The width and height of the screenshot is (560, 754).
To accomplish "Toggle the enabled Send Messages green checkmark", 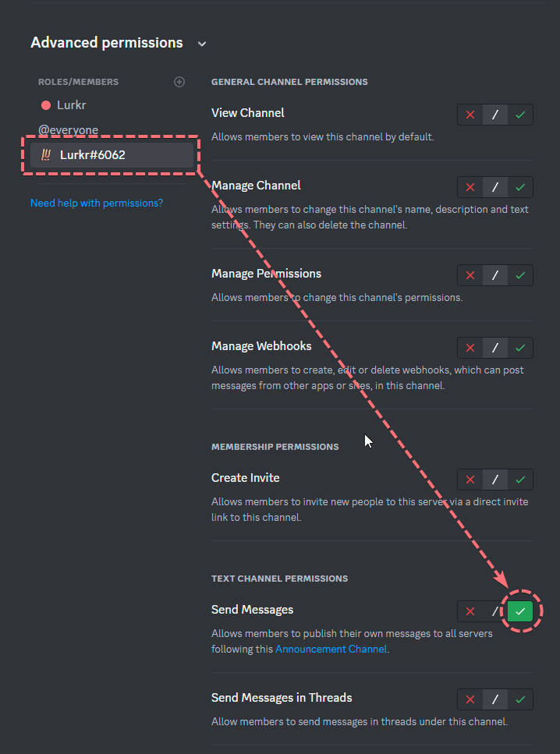I will click(x=520, y=611).
